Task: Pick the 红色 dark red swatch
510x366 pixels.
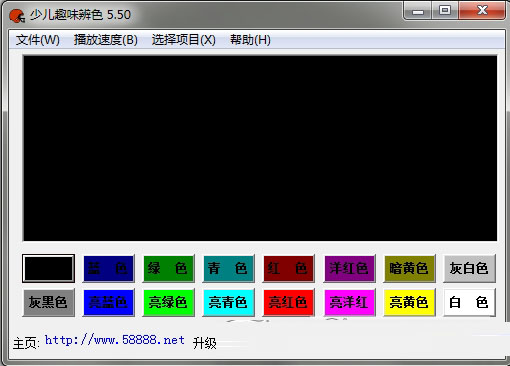Action: tap(289, 268)
